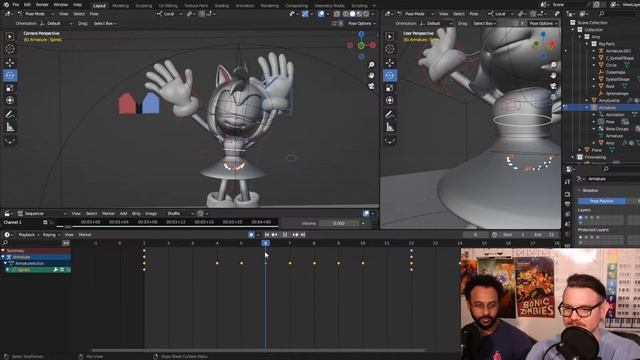Toggle camera view icon in left viewport
640x360 pixels.
coord(371,86)
